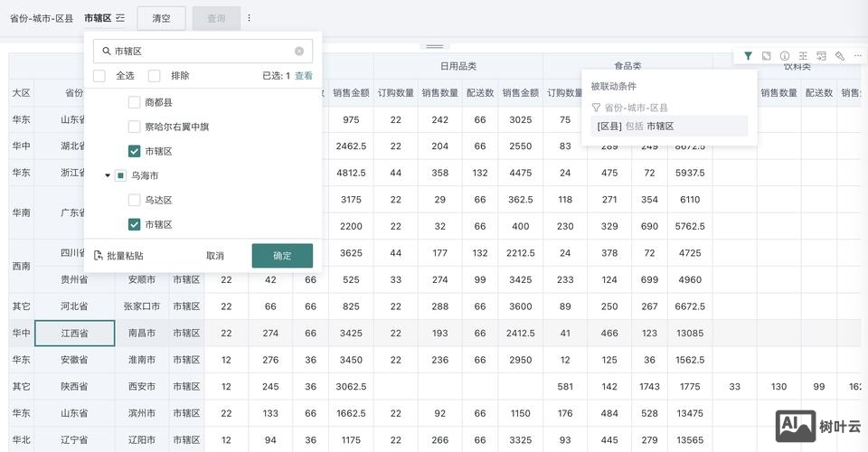Select the highlighted 江西省 cell
This screenshot has height=452, width=868.
[75, 333]
